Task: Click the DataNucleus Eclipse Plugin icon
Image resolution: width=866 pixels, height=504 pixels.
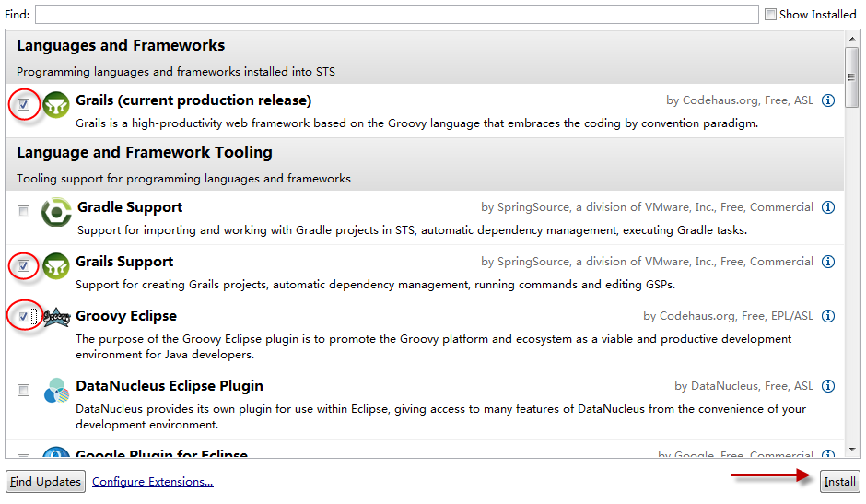Action: click(x=56, y=391)
